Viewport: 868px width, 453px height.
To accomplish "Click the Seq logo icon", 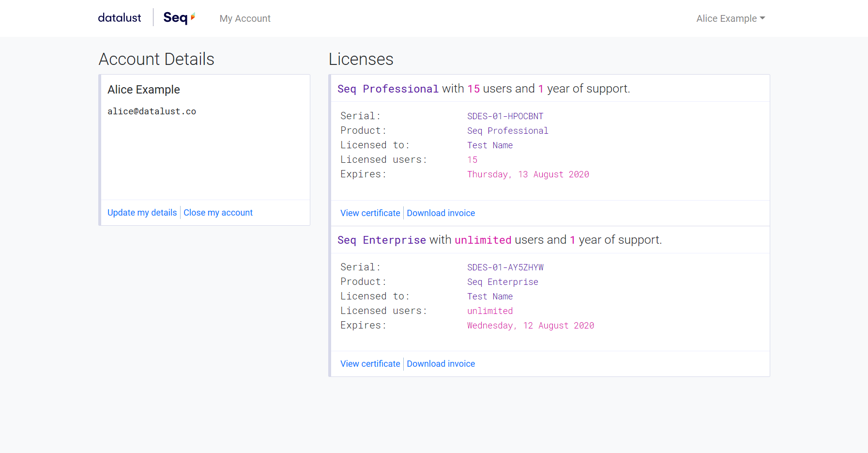I will tap(180, 18).
